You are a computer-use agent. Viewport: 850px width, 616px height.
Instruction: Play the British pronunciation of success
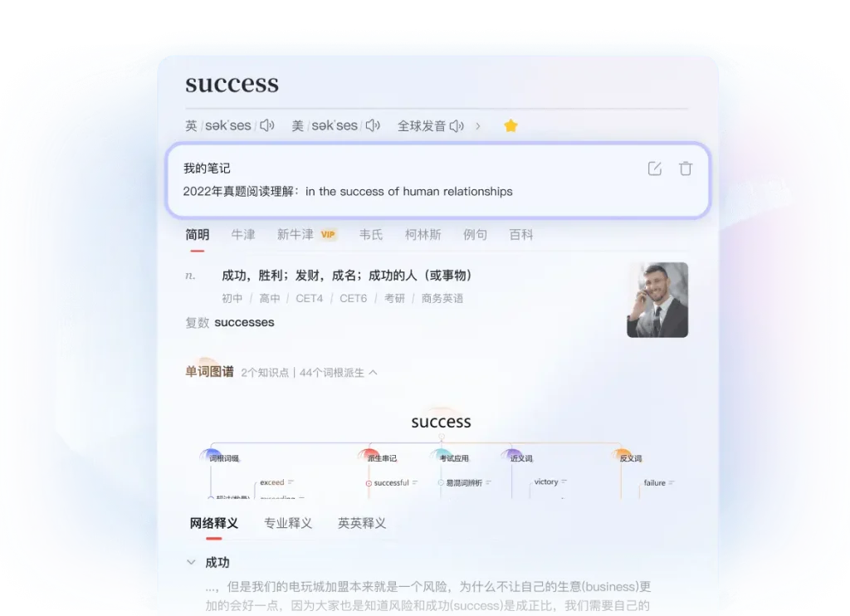[x=267, y=125]
